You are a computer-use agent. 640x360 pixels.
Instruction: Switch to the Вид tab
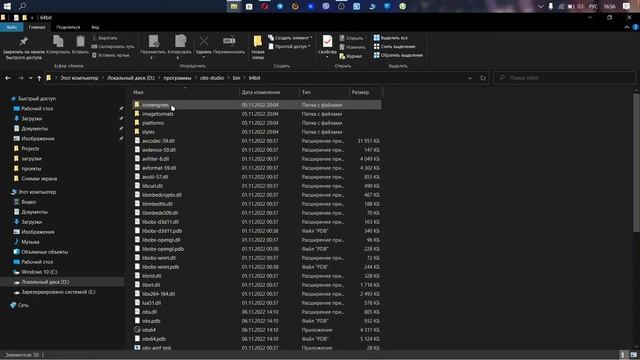[x=95, y=27]
